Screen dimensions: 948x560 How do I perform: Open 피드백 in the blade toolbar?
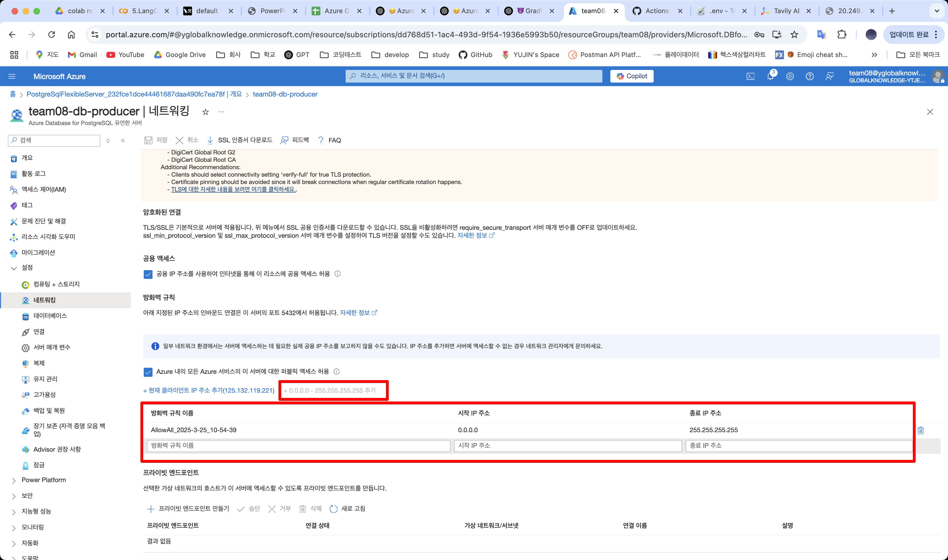[294, 140]
